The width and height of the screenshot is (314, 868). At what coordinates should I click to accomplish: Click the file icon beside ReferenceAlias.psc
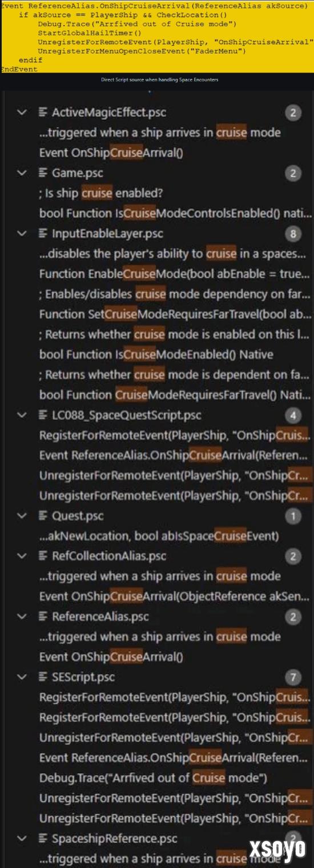point(43,617)
